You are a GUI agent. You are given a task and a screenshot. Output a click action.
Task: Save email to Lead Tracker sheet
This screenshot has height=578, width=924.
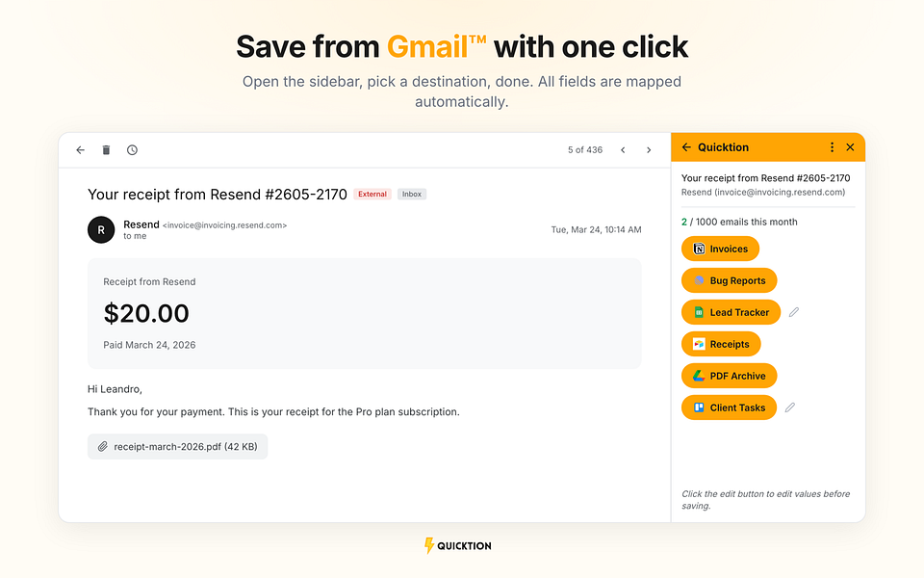click(x=731, y=312)
